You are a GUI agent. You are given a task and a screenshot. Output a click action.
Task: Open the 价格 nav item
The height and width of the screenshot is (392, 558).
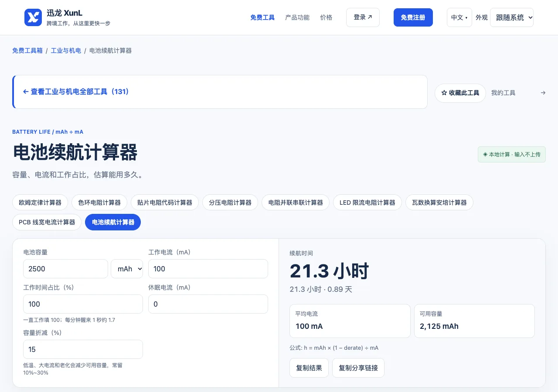(326, 17)
